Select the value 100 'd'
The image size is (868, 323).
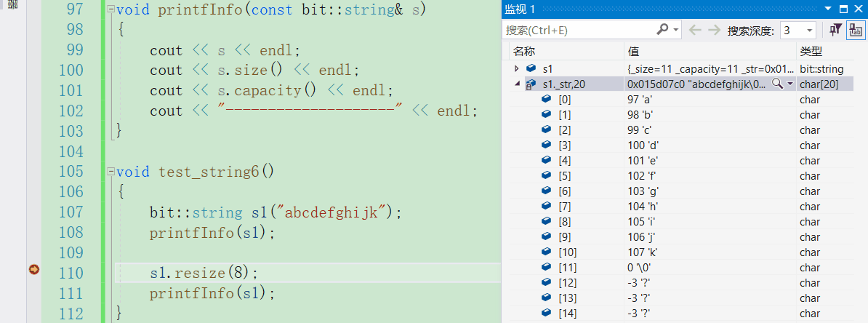(x=643, y=145)
